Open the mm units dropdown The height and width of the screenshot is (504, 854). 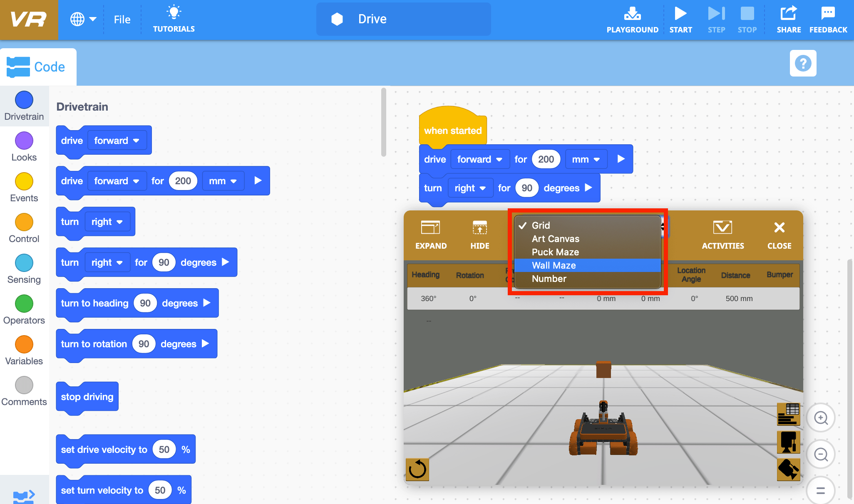point(586,159)
